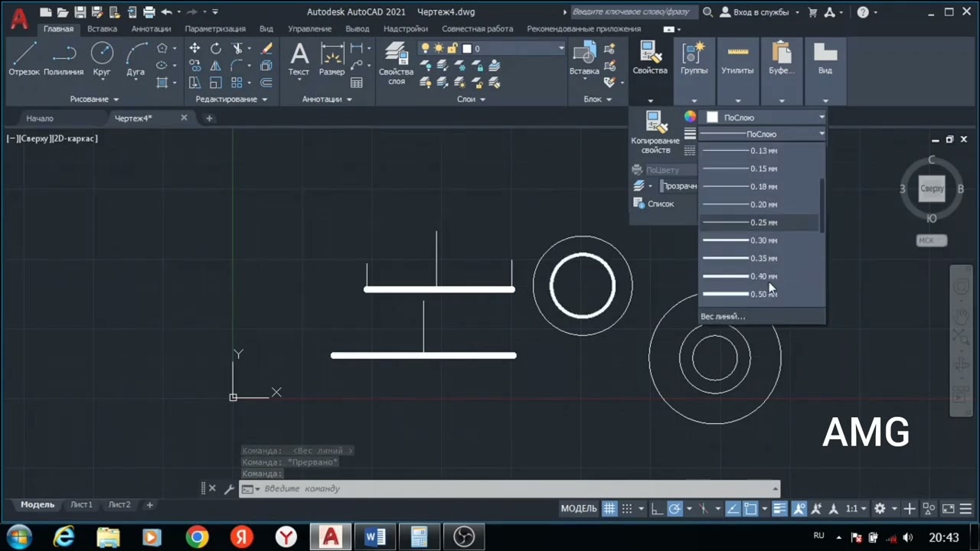
Task: Toggle lineweight display in status bar
Action: [779, 509]
